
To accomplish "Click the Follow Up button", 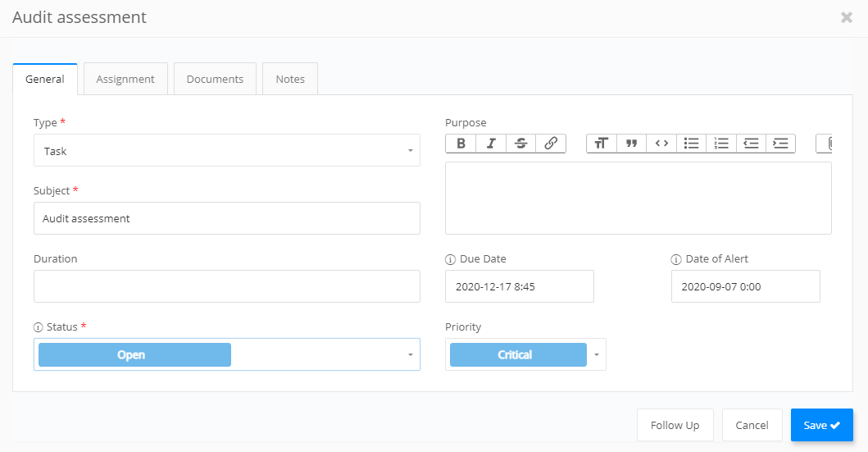I will pyautogui.click(x=675, y=425).
